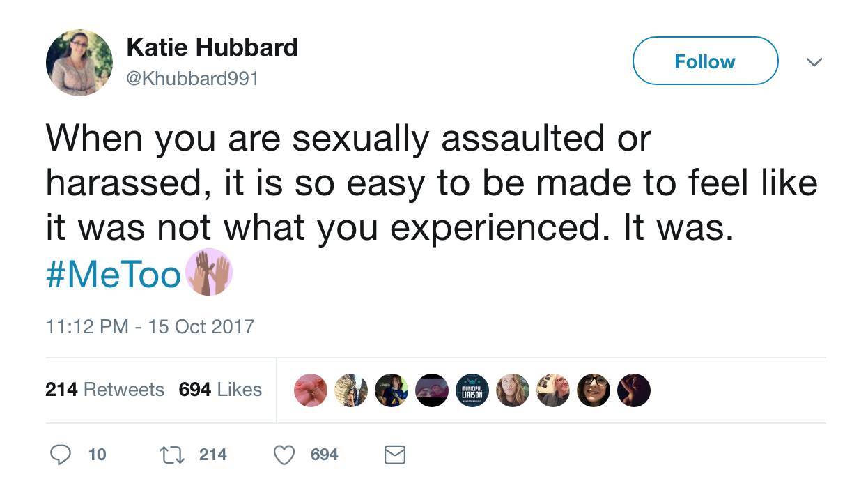The height and width of the screenshot is (495, 868).
Task: Click the grey-haired man's avatar
Action: coord(553,390)
